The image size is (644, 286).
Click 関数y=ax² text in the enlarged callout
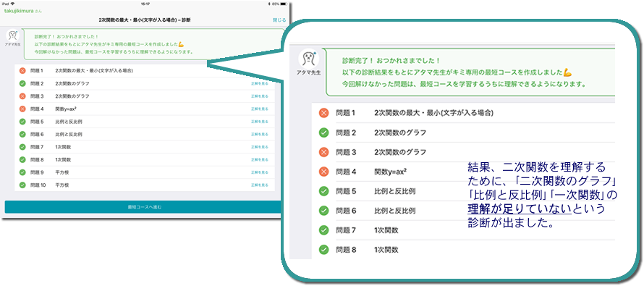[x=391, y=172]
